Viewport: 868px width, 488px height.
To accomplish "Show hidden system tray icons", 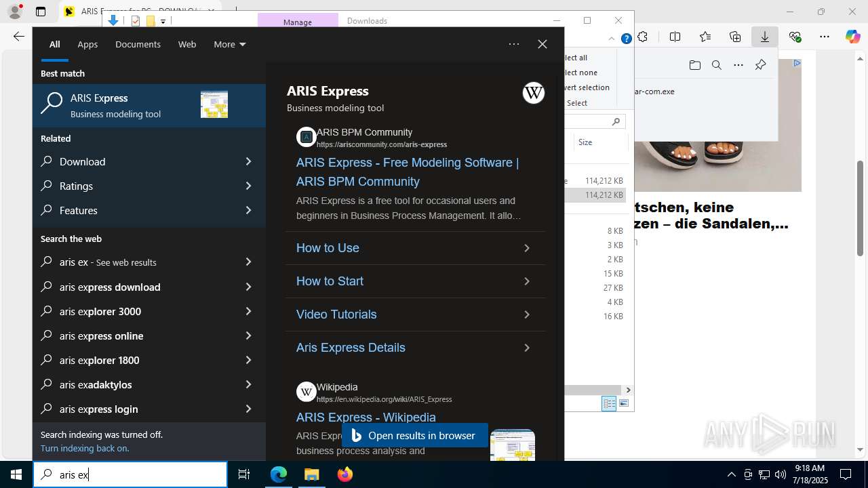I will pos(731,474).
